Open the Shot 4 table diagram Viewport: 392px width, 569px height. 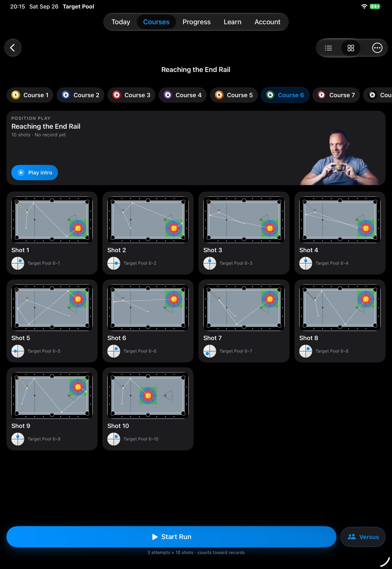click(340, 220)
